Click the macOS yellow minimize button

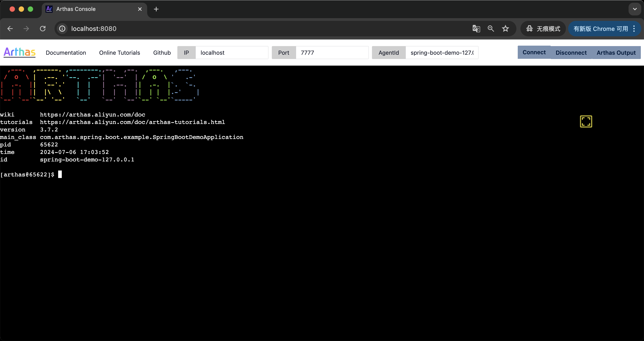pos(21,9)
